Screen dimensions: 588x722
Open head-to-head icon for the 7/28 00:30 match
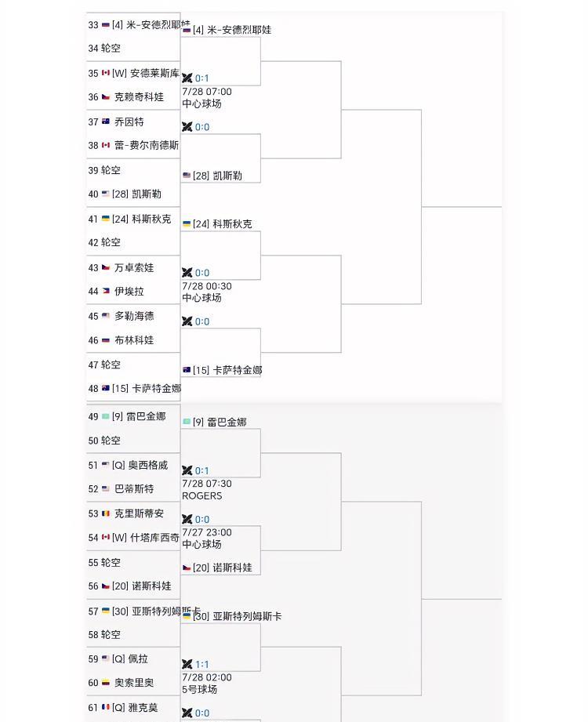(187, 273)
